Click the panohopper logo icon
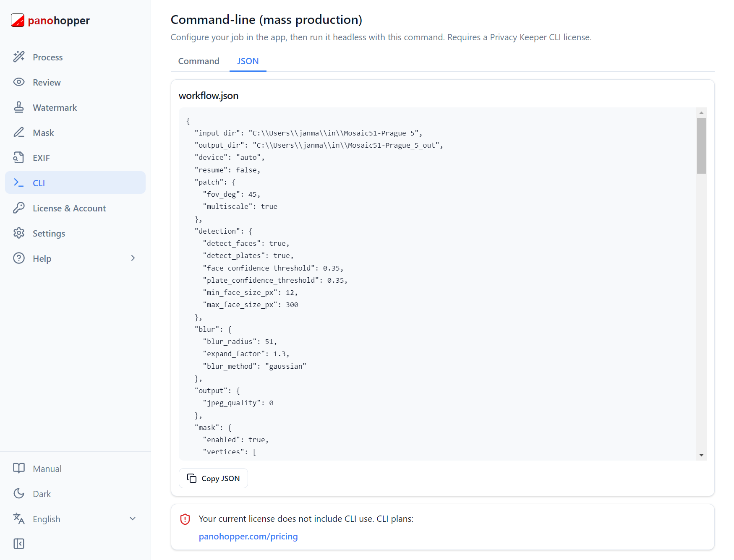This screenshot has width=734, height=560. tap(18, 20)
